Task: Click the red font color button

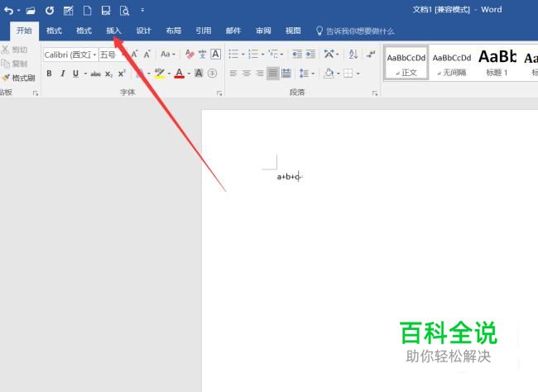Action: click(179, 74)
